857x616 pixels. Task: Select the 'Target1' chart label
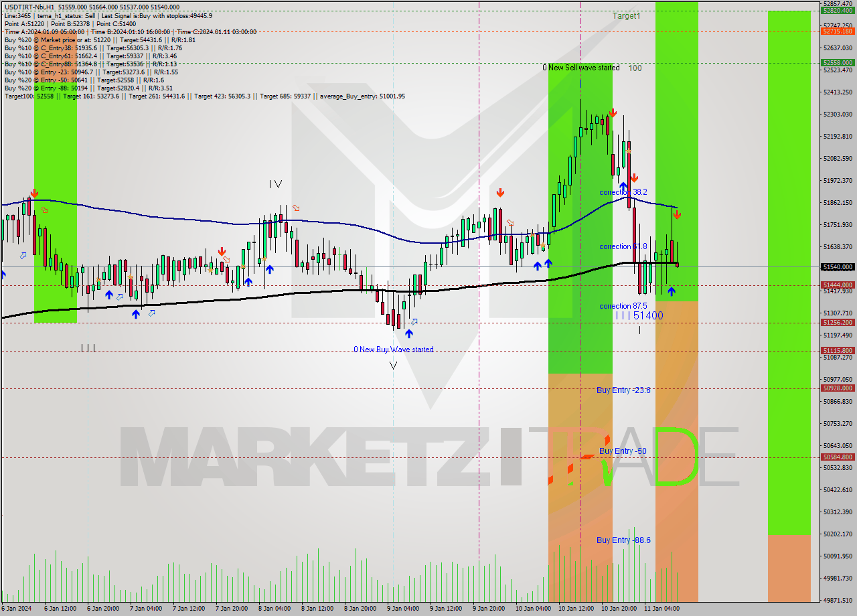[626, 15]
